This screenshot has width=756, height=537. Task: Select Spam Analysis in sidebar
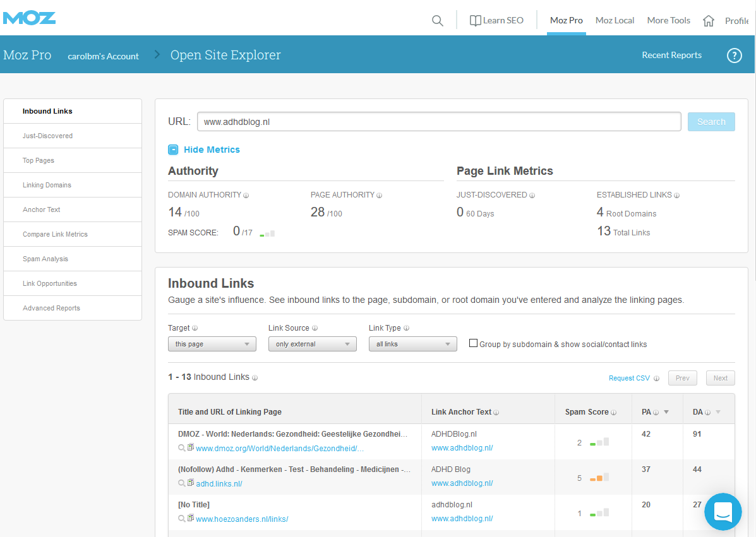tap(73, 259)
